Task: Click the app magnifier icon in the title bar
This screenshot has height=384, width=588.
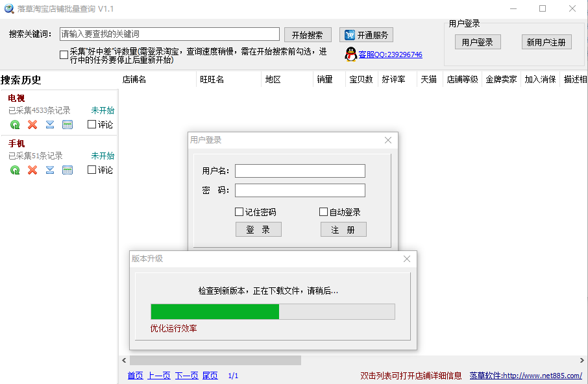Action: 9,8
